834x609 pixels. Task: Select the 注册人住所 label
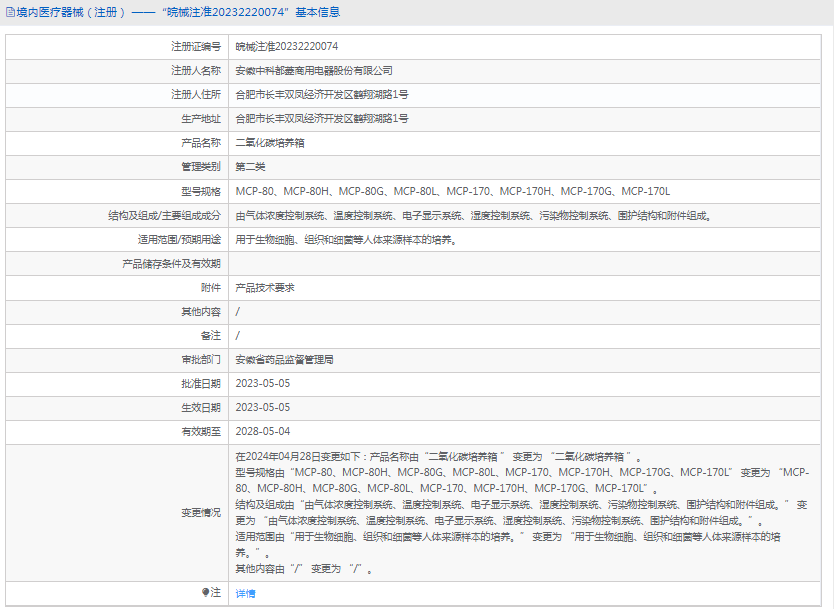(x=196, y=95)
